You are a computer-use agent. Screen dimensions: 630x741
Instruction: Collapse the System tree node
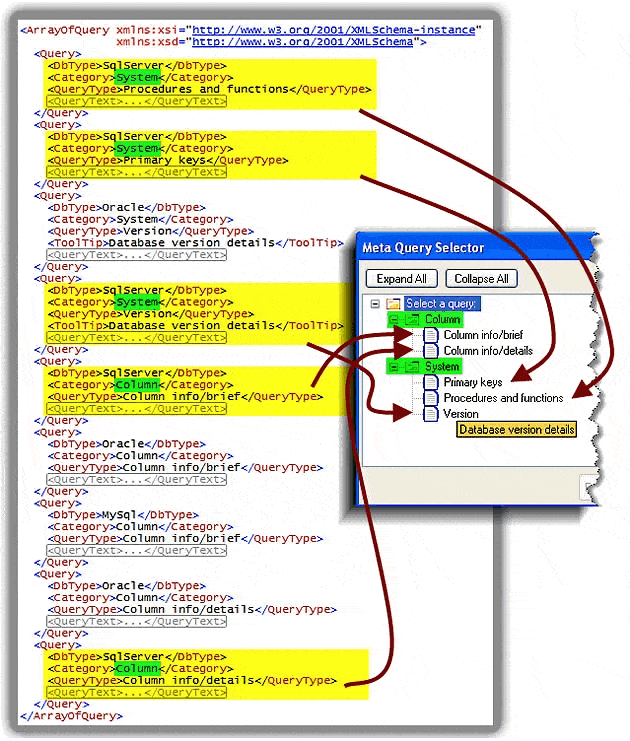pos(393,367)
